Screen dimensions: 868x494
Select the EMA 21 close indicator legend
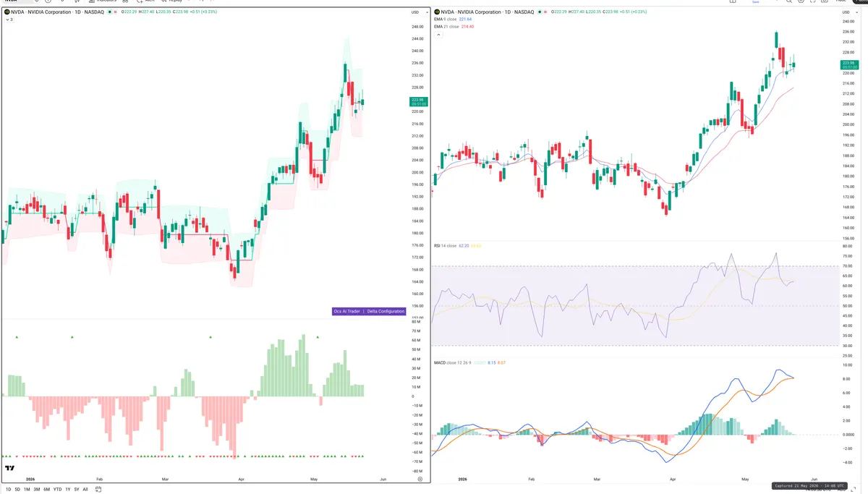tap(446, 27)
